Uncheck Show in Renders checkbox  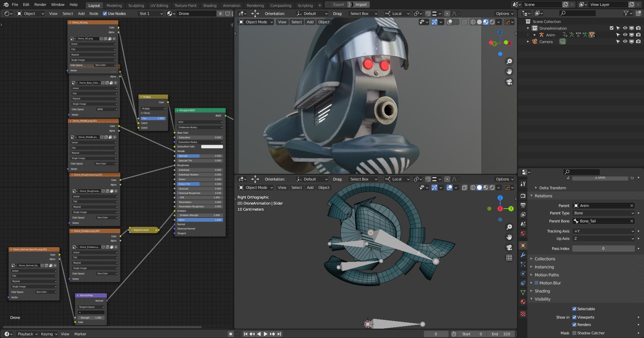574,325
